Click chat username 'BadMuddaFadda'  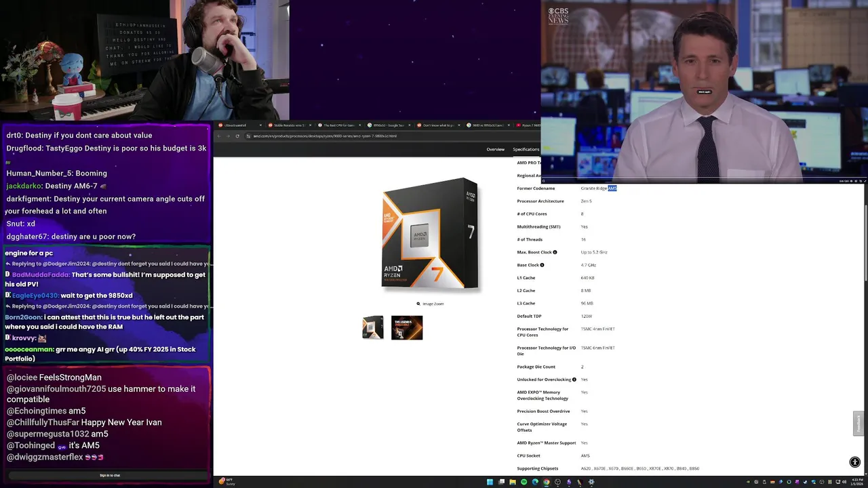click(x=40, y=274)
